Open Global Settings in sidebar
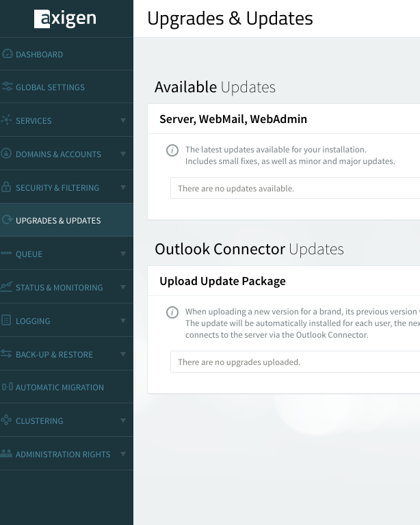This screenshot has width=420, height=525. point(50,87)
